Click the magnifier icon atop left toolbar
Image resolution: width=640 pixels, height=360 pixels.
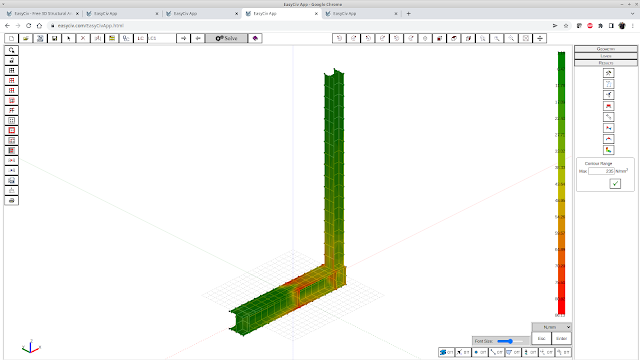[11, 50]
